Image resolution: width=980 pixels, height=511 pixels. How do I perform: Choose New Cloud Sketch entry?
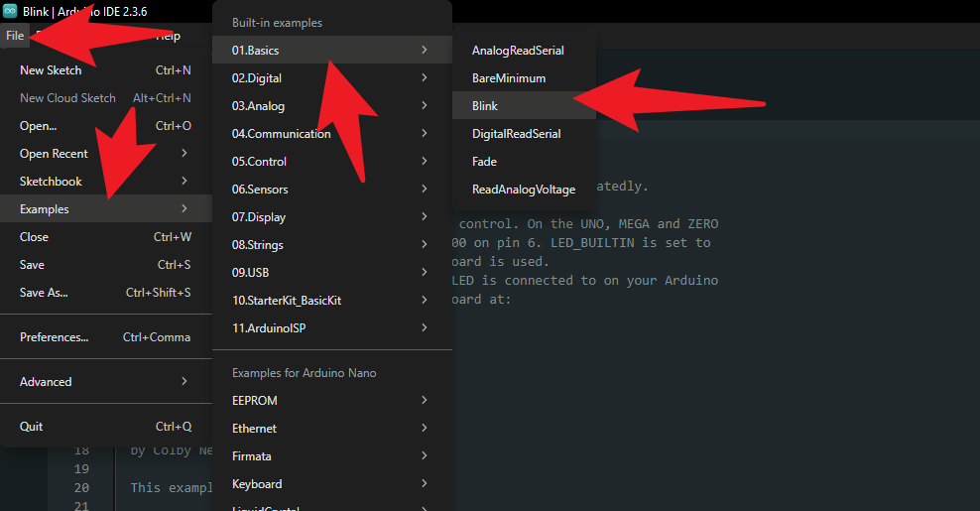pos(105,98)
